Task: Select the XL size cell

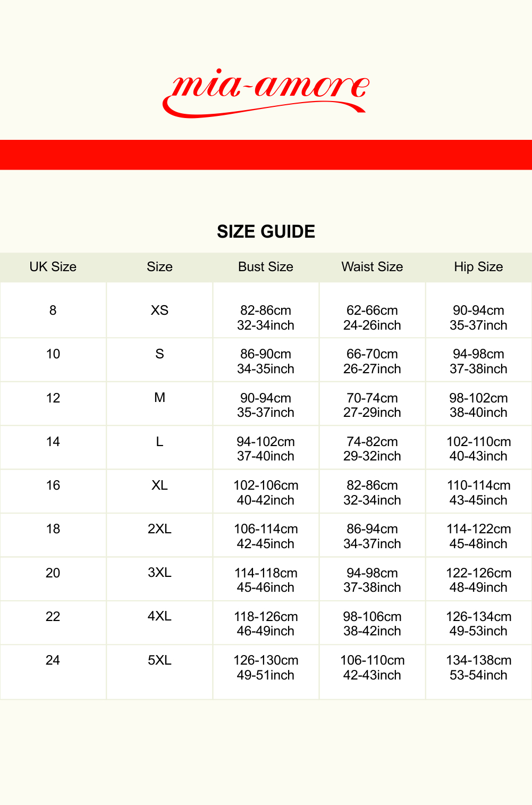Action: click(x=159, y=485)
